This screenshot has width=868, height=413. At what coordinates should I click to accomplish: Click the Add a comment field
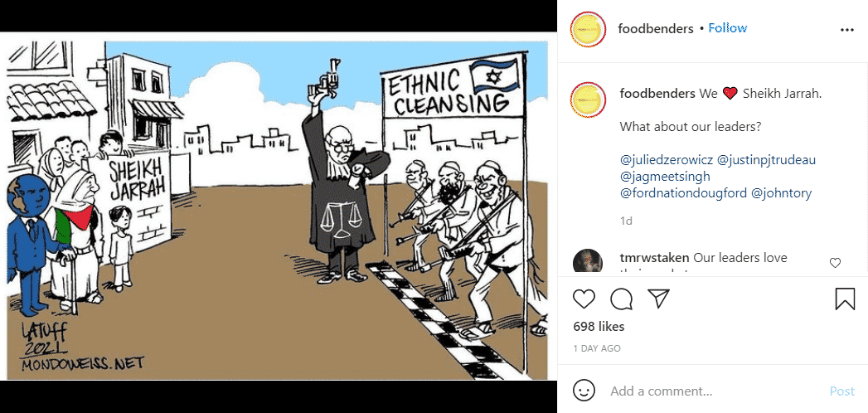click(x=714, y=391)
